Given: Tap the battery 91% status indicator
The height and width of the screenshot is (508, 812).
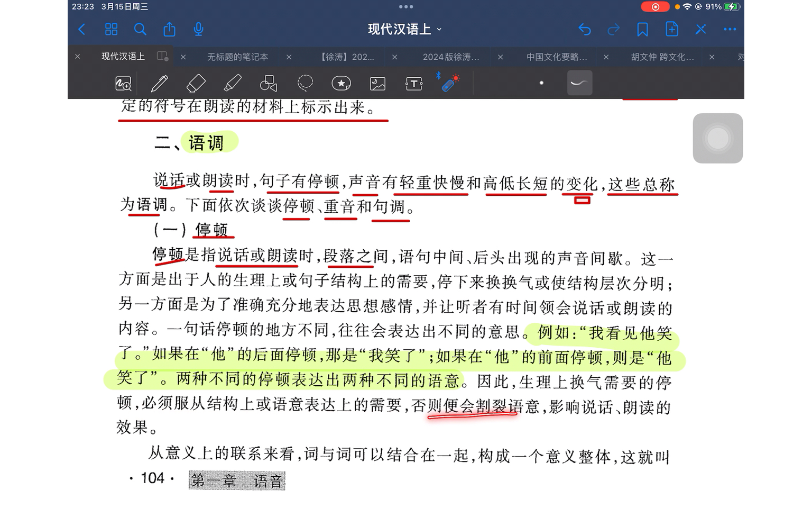Looking at the screenshot, I should 723,7.
